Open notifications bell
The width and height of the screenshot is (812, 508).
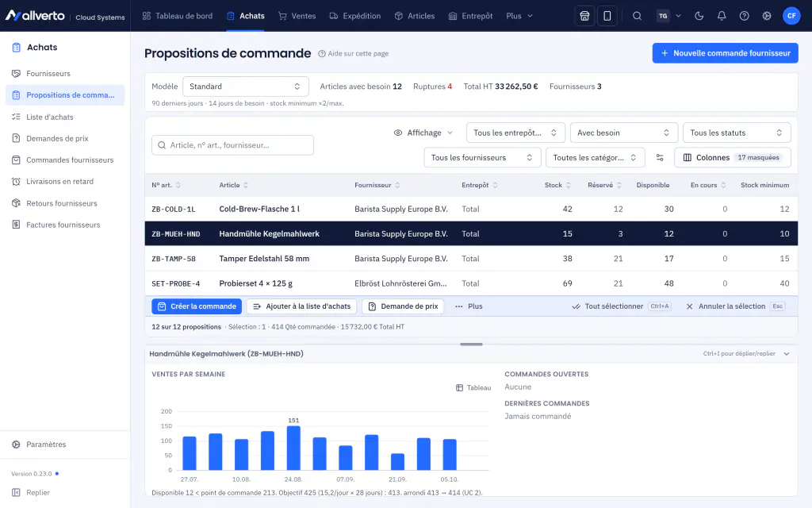click(722, 16)
